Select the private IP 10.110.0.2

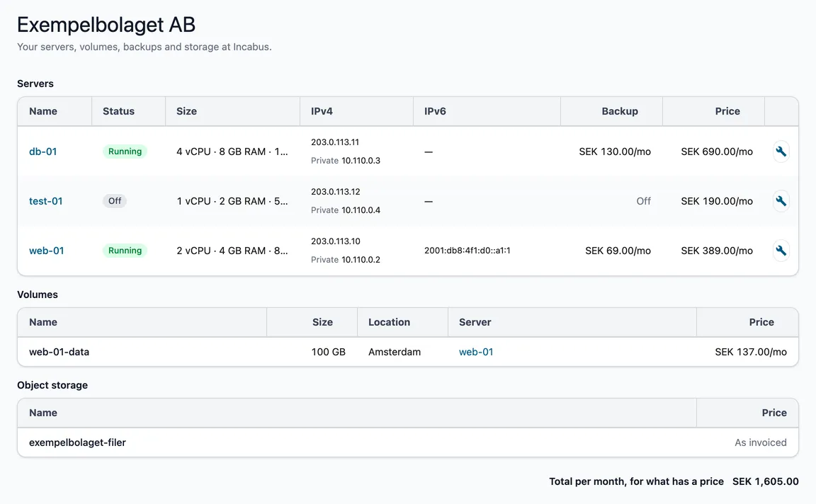pos(361,259)
